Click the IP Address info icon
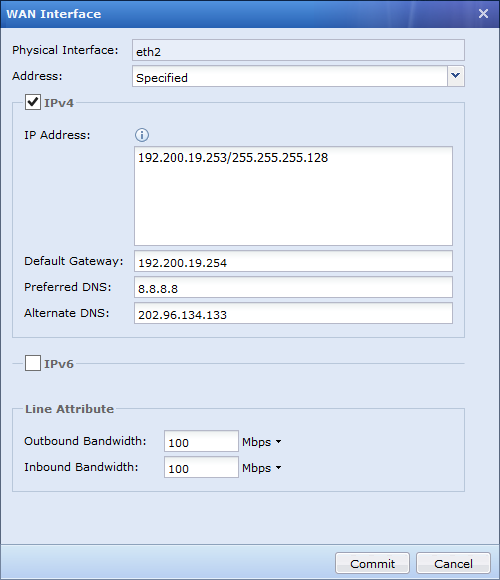500x580 pixels. tap(142, 135)
